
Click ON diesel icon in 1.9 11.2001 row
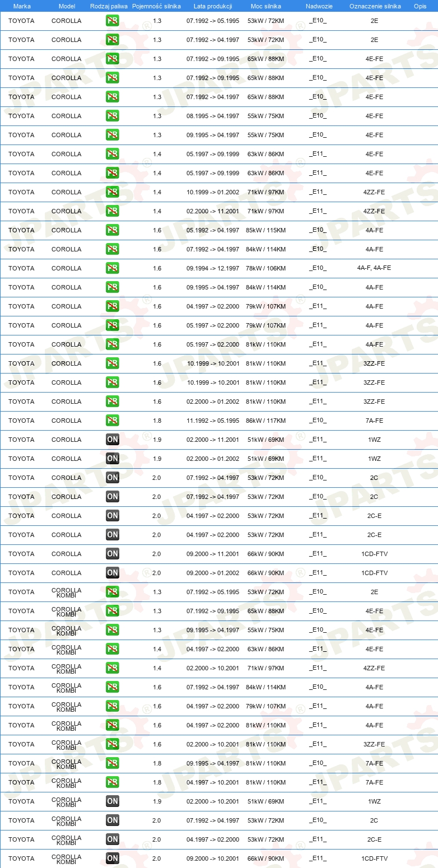(x=112, y=440)
